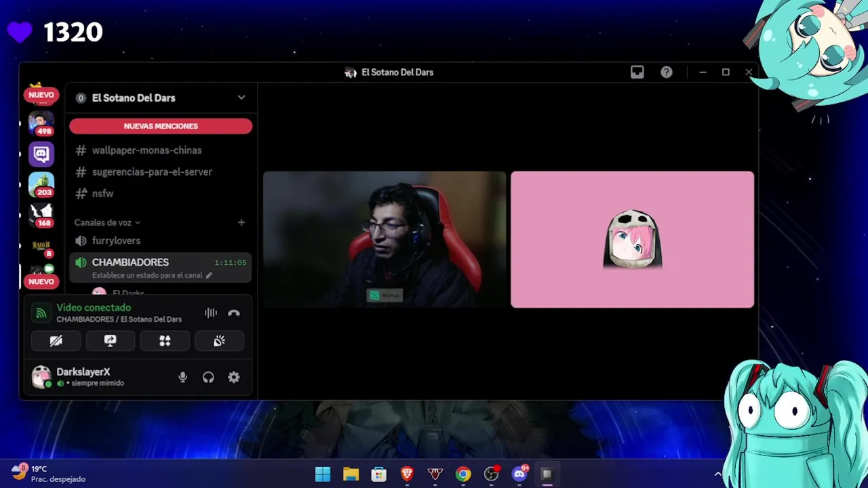This screenshot has height=488, width=868.
Task: Open Brave browser from the taskbar
Action: (x=407, y=474)
